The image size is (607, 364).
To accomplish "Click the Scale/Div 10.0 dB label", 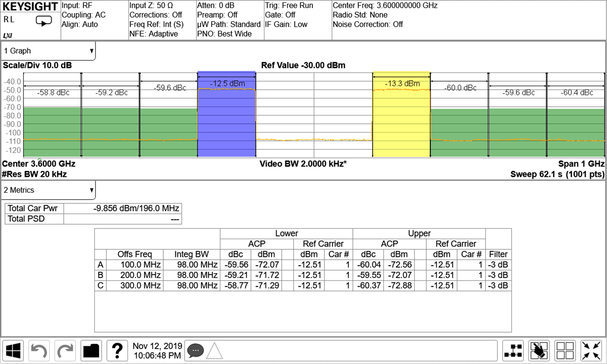I will (37, 65).
